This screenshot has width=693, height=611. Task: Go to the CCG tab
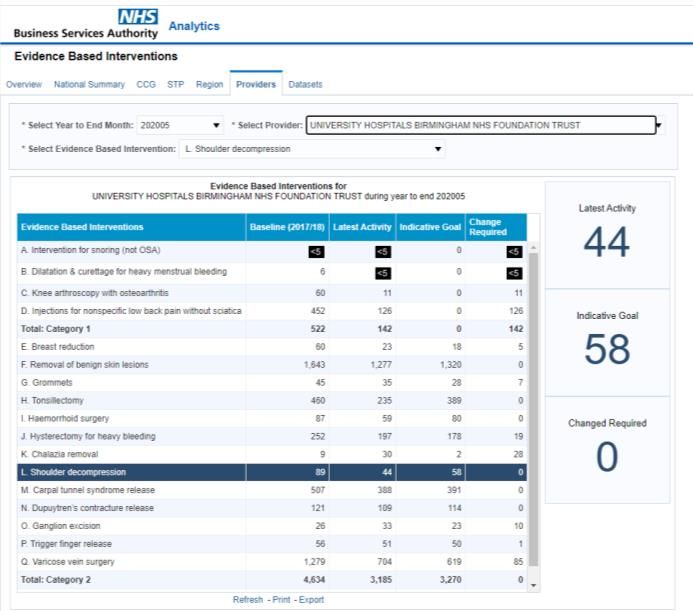[146, 84]
